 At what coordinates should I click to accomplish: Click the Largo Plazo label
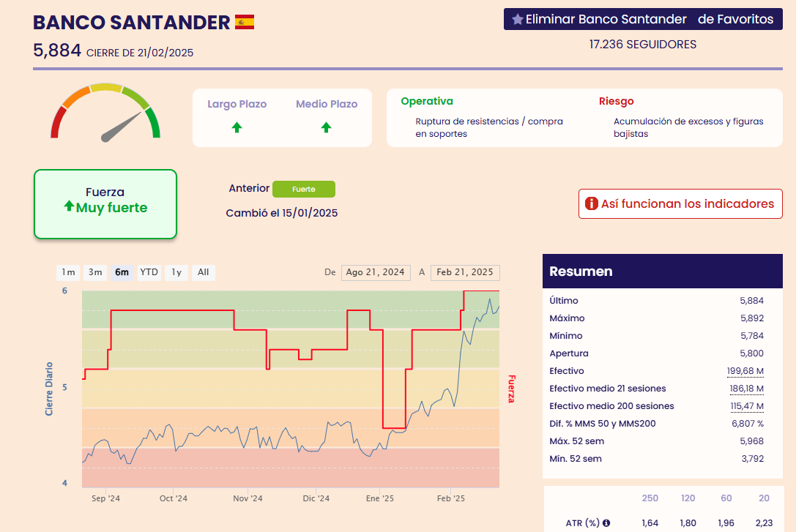tap(237, 104)
